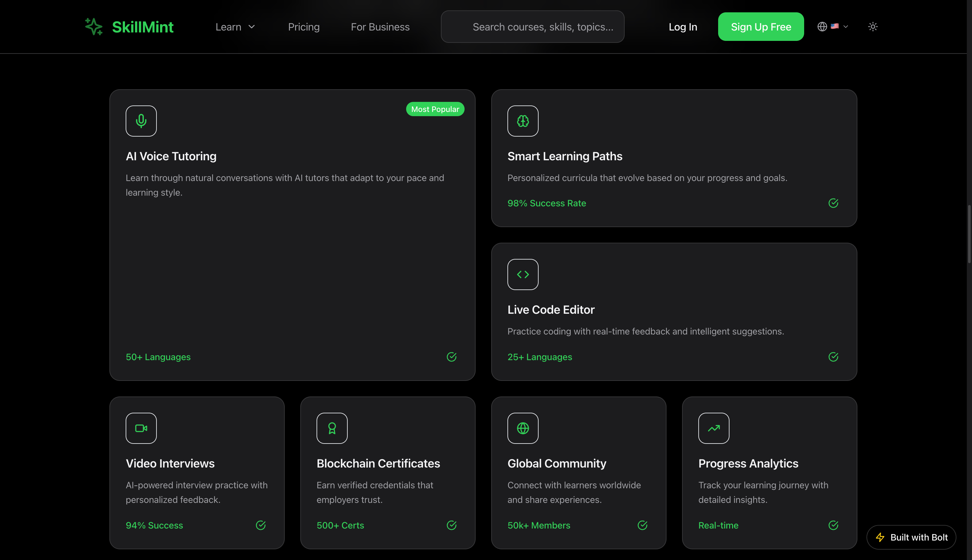Toggle light theme with the sun icon
This screenshot has height=560, width=972.
point(873,27)
